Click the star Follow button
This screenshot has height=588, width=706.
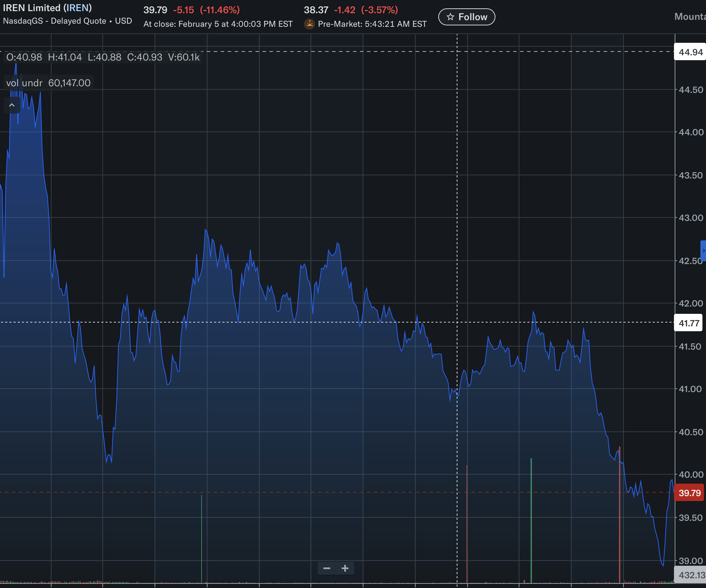coord(466,17)
